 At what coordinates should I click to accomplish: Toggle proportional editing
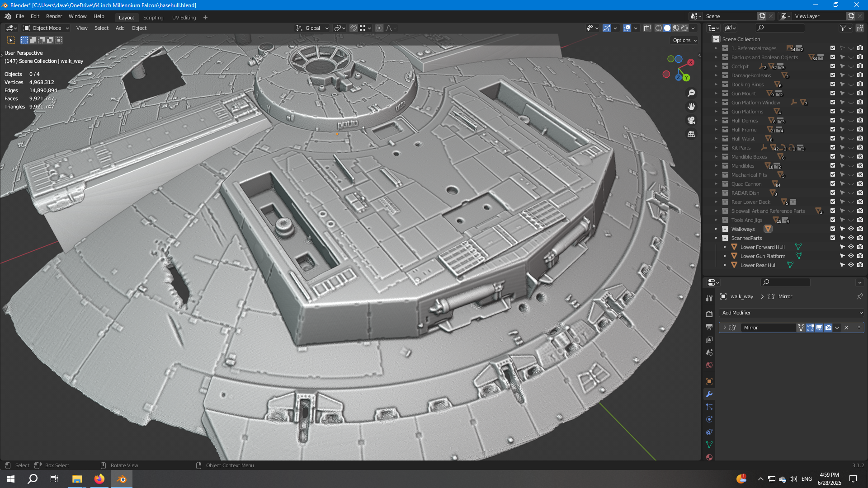379,28
